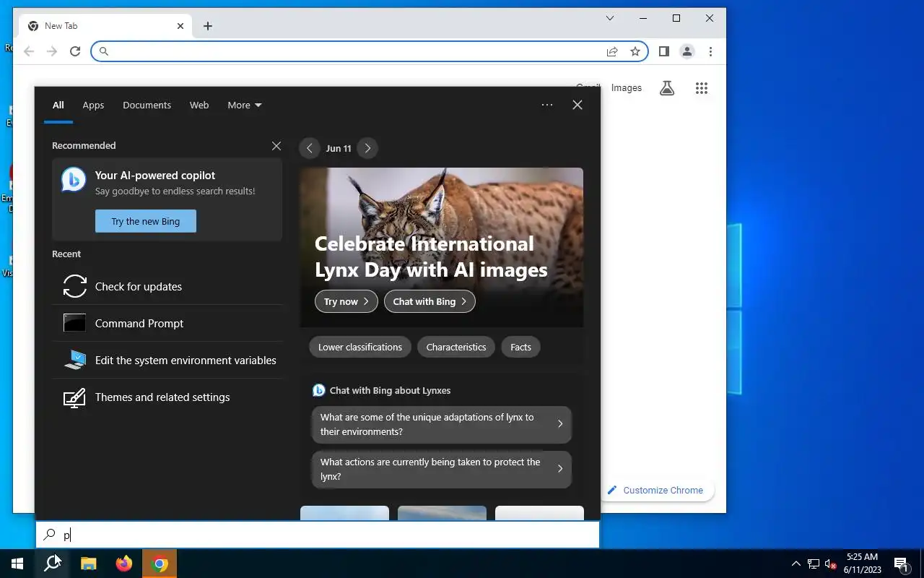Open Chrome three-dot menu
Screen dimensions: 924x578
[x=710, y=51]
